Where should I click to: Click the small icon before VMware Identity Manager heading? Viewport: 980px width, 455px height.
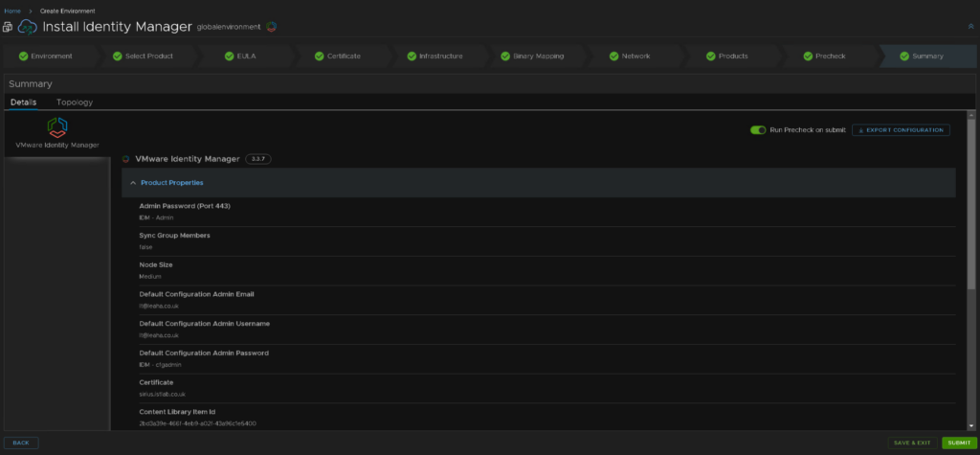pyautogui.click(x=126, y=159)
